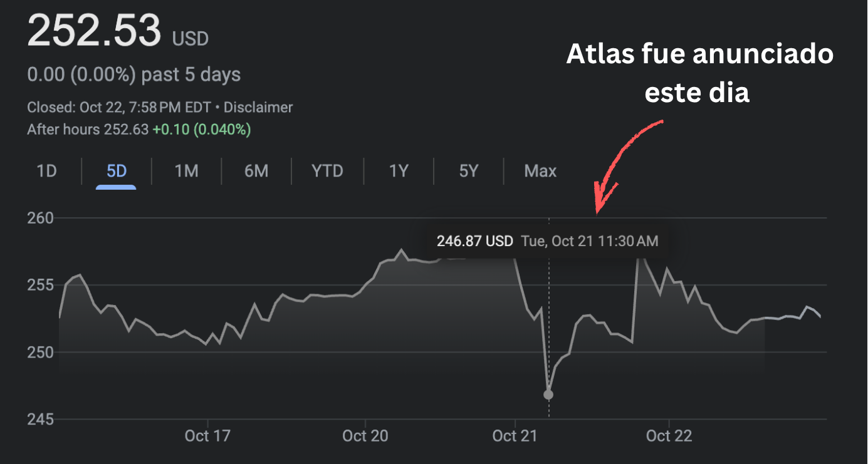
Task: Click the 260 price axis label
Action: (40, 219)
